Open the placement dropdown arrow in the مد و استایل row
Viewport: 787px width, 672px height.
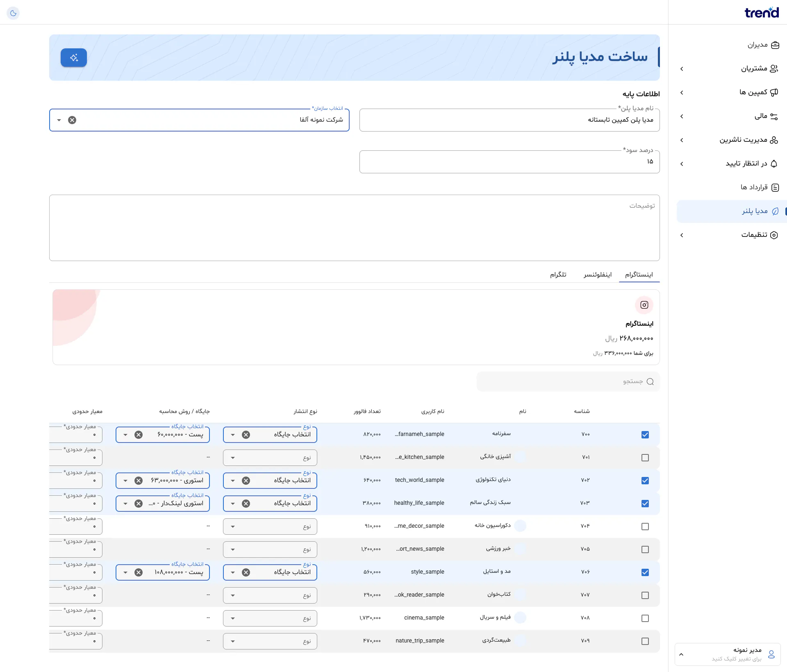point(125,572)
